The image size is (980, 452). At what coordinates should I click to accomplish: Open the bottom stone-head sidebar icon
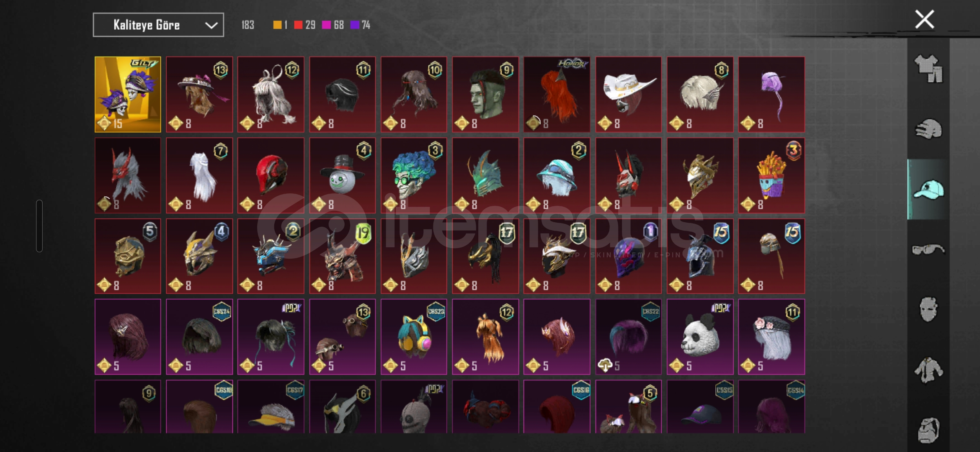point(928,430)
